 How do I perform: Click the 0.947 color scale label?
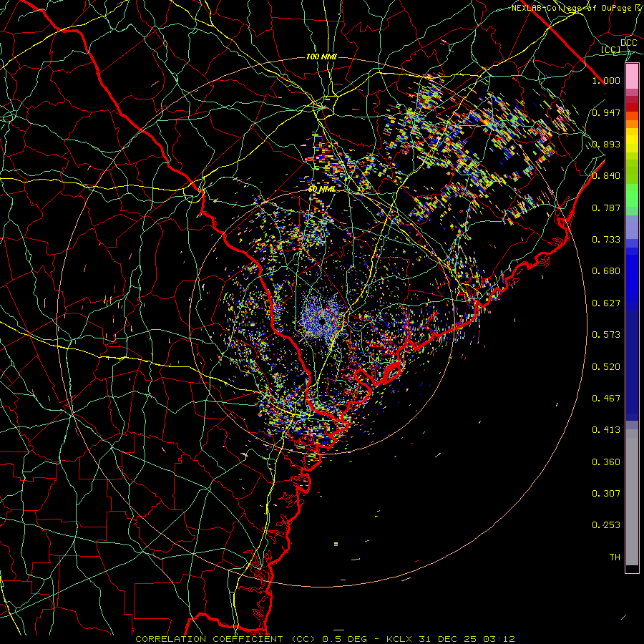point(606,112)
